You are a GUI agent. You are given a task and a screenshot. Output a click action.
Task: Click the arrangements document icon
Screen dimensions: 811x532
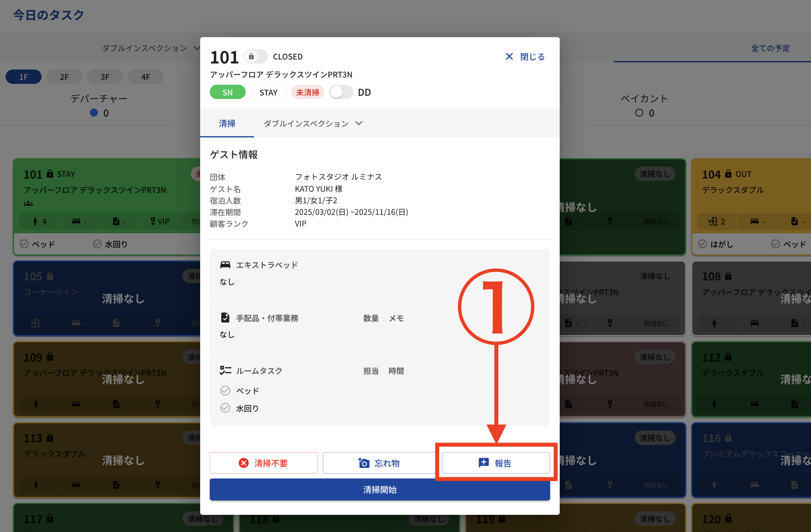[x=225, y=318]
